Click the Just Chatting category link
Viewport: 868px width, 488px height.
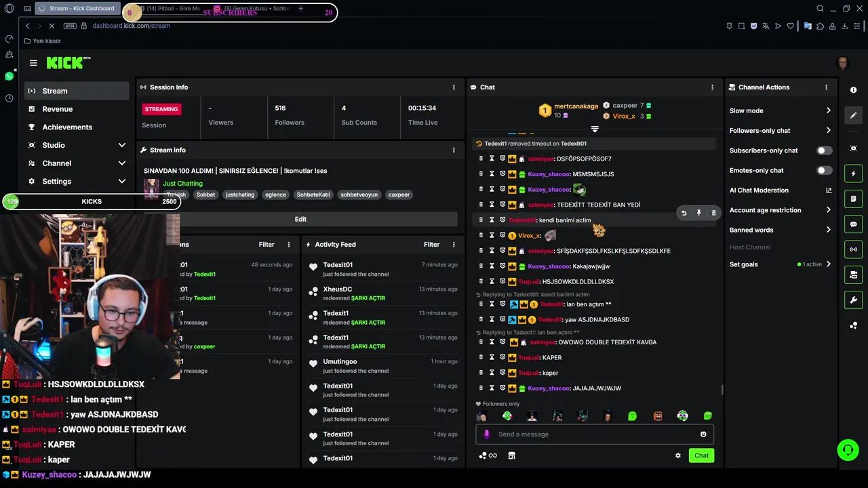(182, 184)
